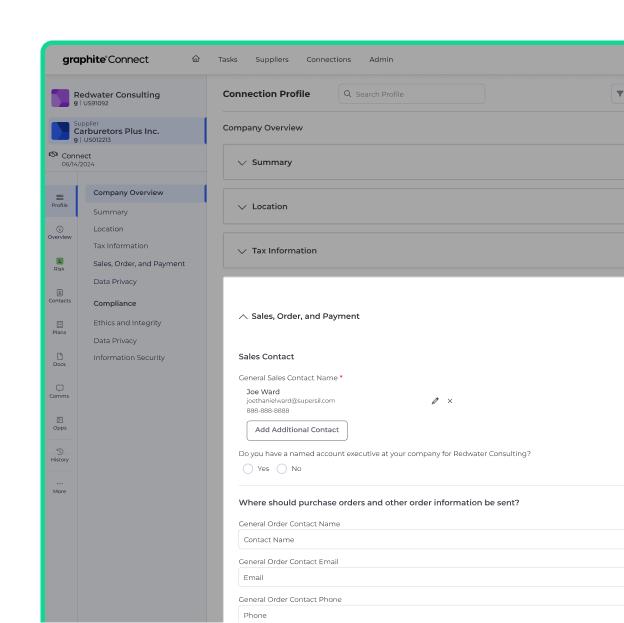
Task: Expand the Tax Information section
Action: pyautogui.click(x=242, y=251)
